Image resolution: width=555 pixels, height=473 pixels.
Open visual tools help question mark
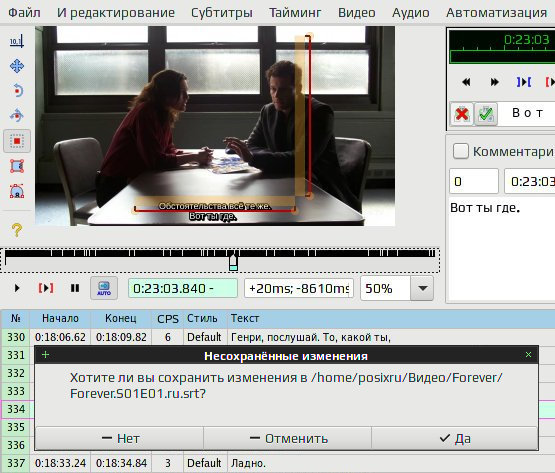pos(17,230)
